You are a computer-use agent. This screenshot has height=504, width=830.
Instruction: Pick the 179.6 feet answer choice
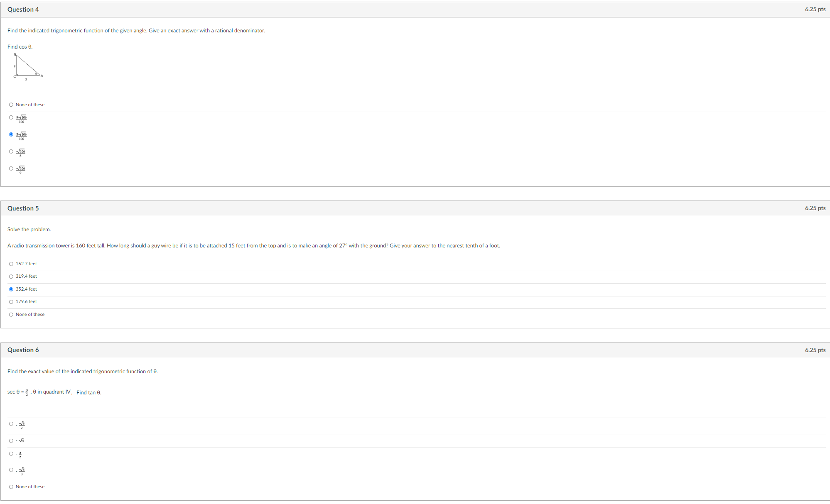pyautogui.click(x=11, y=301)
